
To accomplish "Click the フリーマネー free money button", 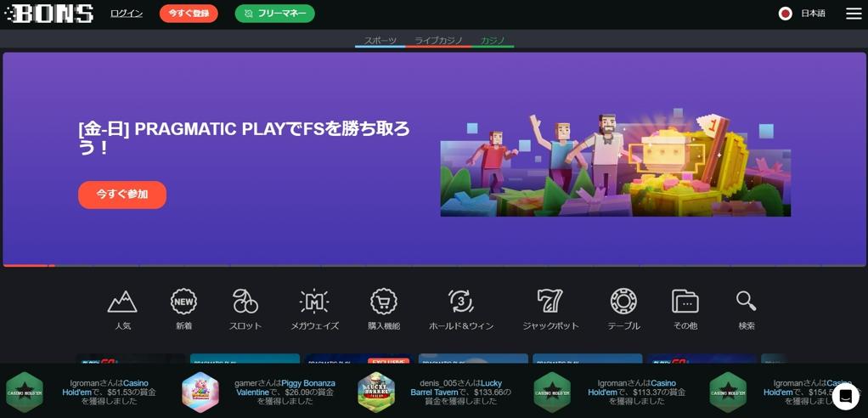I will 274,14.
